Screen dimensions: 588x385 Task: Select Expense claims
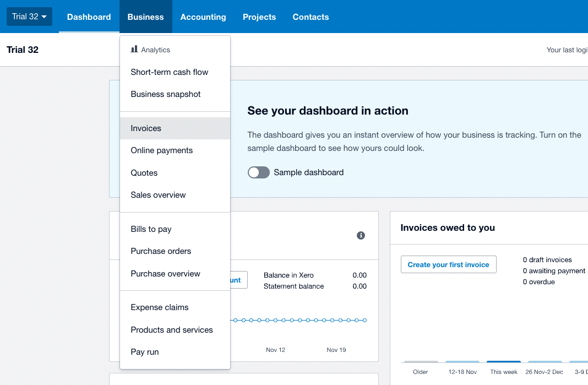coord(175,307)
